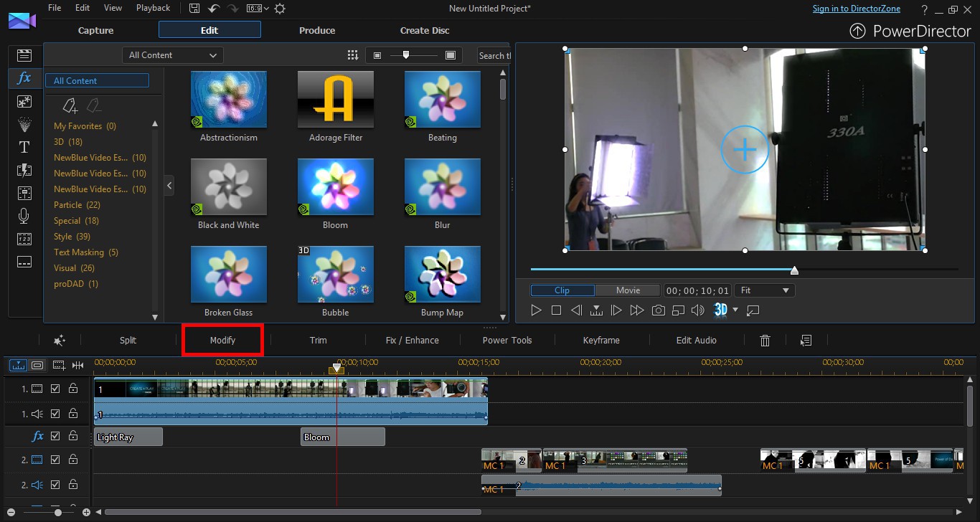Open the Subtitle Room icon

tap(24, 262)
